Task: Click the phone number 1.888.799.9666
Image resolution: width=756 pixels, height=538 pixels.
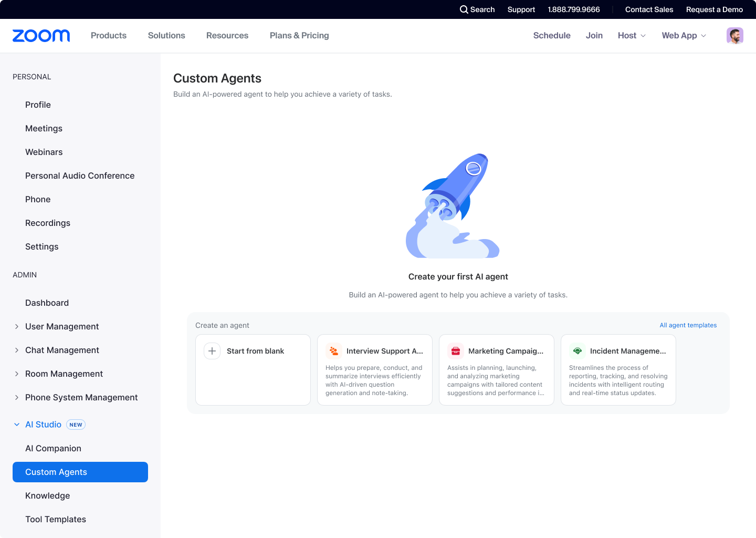Action: pyautogui.click(x=574, y=9)
